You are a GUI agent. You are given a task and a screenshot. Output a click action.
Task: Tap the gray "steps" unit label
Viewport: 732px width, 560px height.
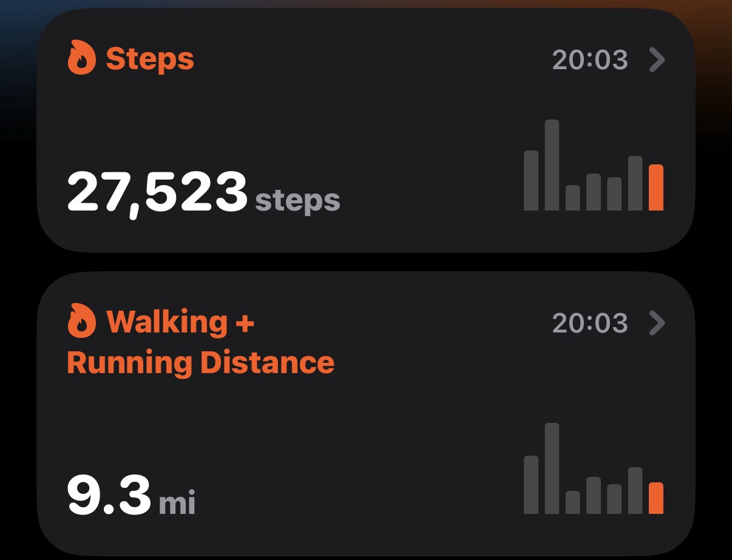coord(297,200)
